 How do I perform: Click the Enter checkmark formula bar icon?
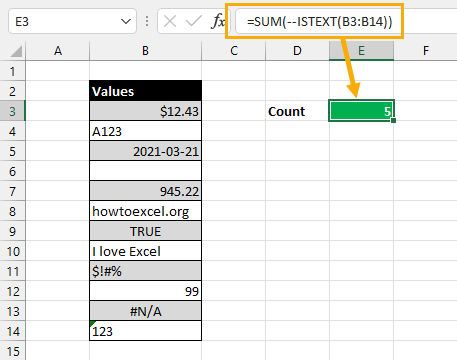(x=194, y=22)
